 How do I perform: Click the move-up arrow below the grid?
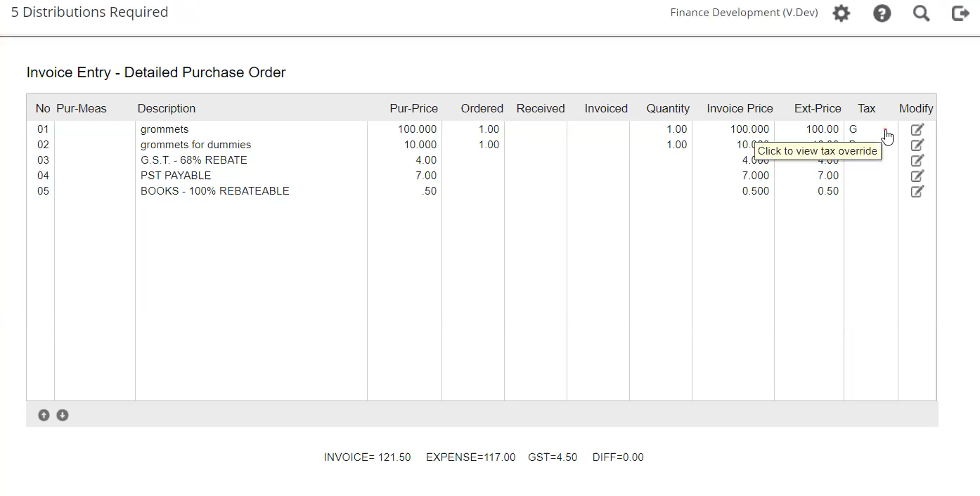(44, 415)
